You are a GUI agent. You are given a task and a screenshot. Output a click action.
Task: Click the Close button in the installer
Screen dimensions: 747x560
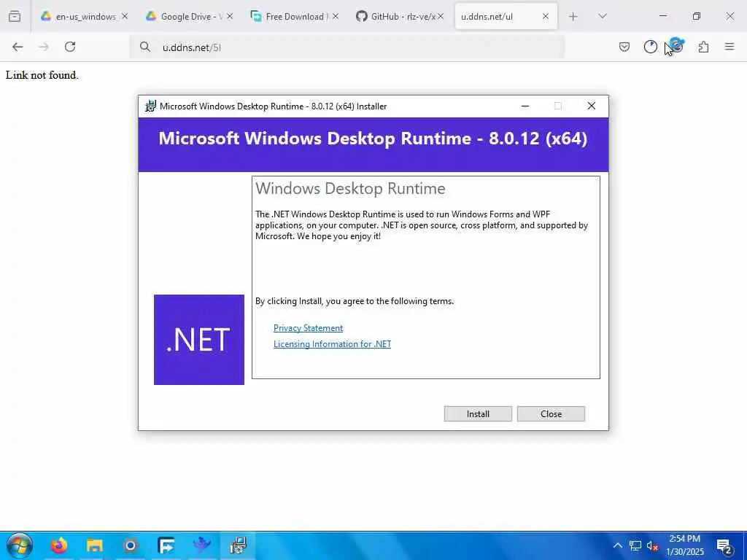(551, 414)
